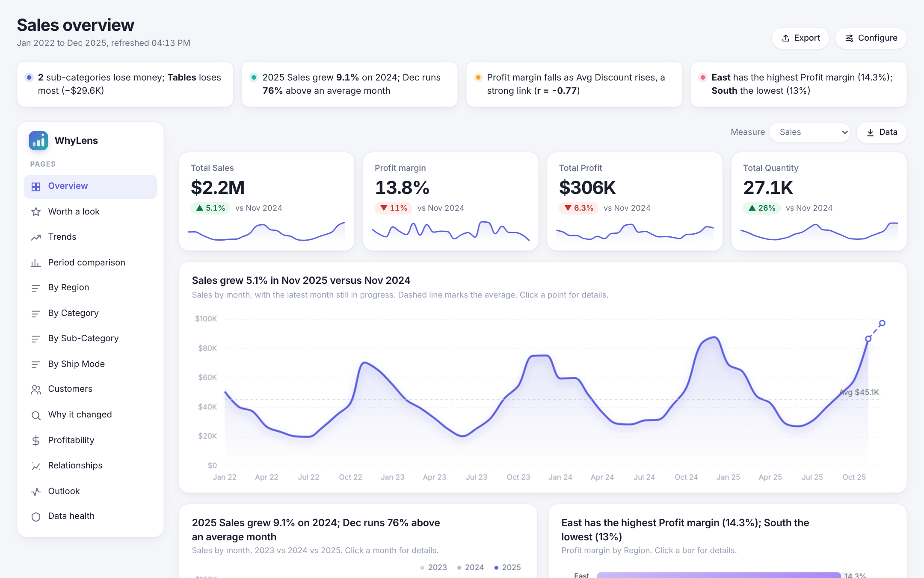Click the By Ship Mode list icon

click(x=36, y=364)
